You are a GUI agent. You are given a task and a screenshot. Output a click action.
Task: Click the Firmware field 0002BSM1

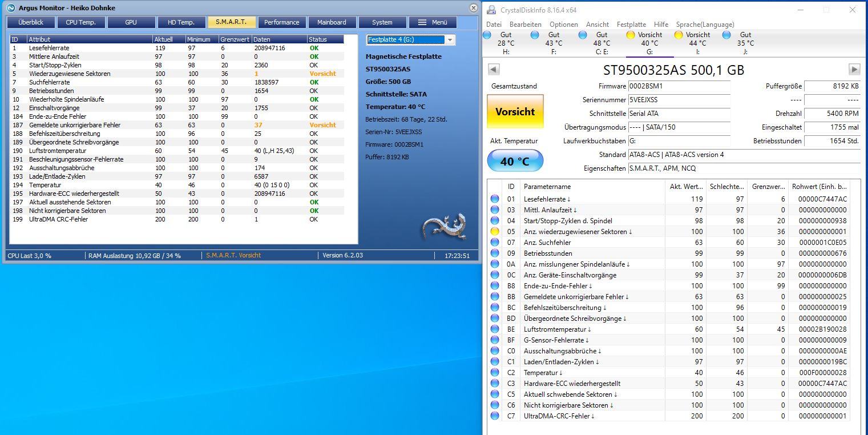click(x=679, y=86)
